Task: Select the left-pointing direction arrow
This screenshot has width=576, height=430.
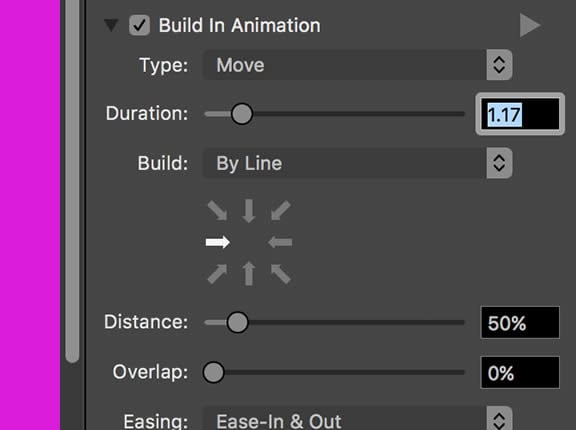Action: click(x=280, y=242)
